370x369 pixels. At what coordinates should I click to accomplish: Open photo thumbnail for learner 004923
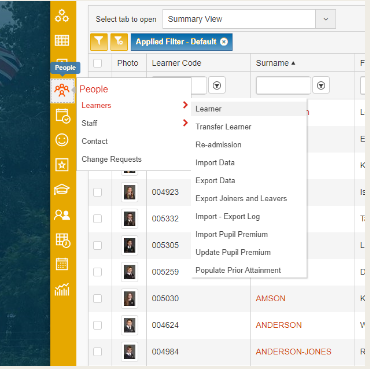tap(129, 192)
